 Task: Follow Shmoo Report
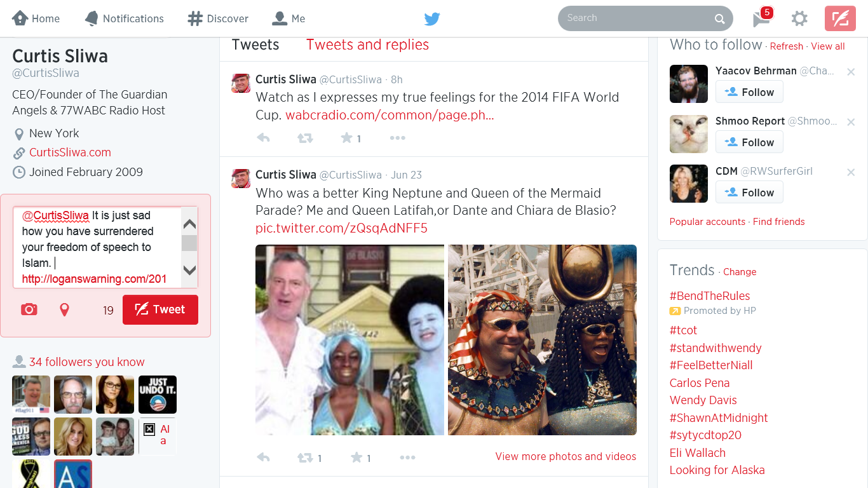pyautogui.click(x=749, y=142)
